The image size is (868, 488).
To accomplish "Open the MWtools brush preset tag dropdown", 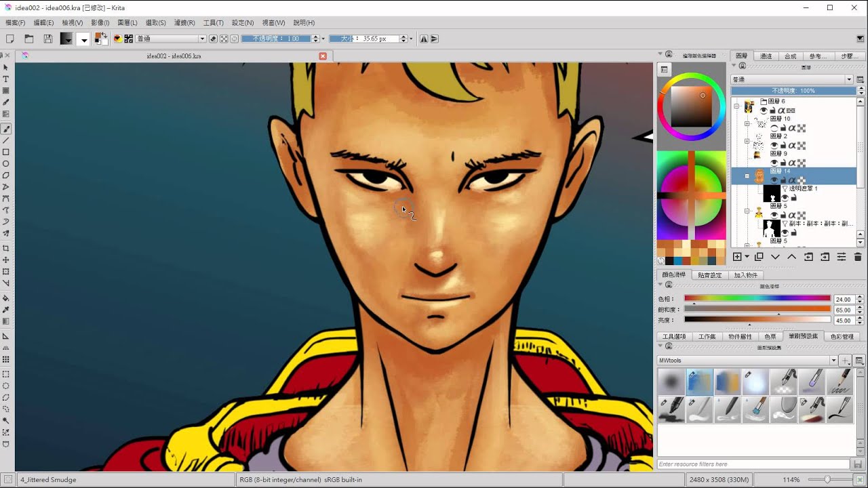I will coord(747,361).
